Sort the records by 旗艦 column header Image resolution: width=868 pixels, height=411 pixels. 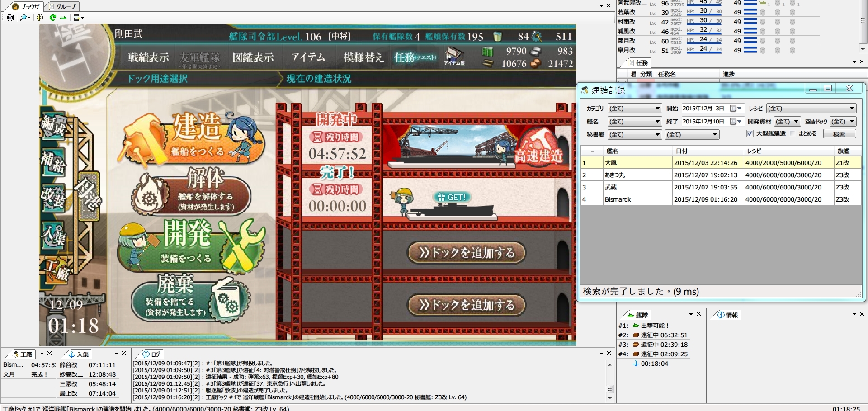tap(848, 151)
